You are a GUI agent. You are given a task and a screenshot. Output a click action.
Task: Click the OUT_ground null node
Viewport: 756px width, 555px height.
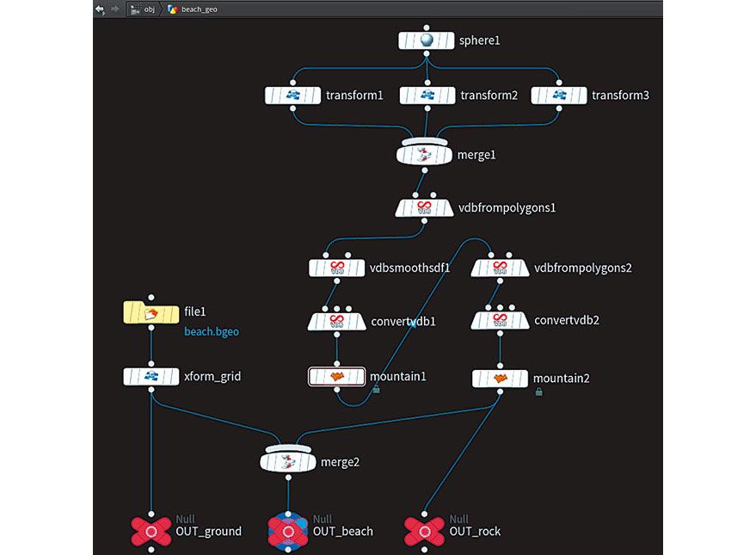click(x=151, y=532)
